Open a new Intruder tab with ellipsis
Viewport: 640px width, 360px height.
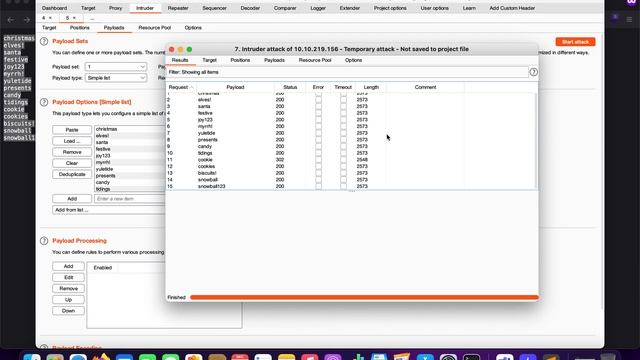pos(92,18)
